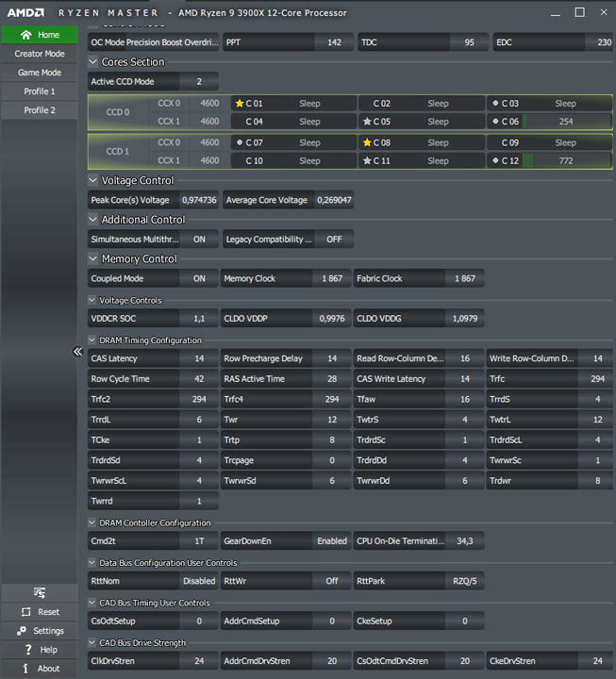616x679 pixels.
Task: Click the gold star on core C 08
Action: tap(367, 142)
